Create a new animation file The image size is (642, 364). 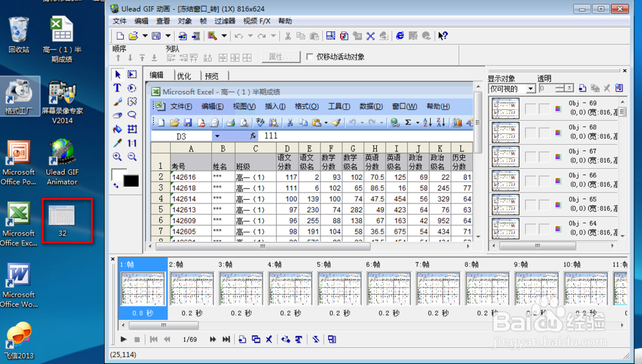[x=120, y=36]
